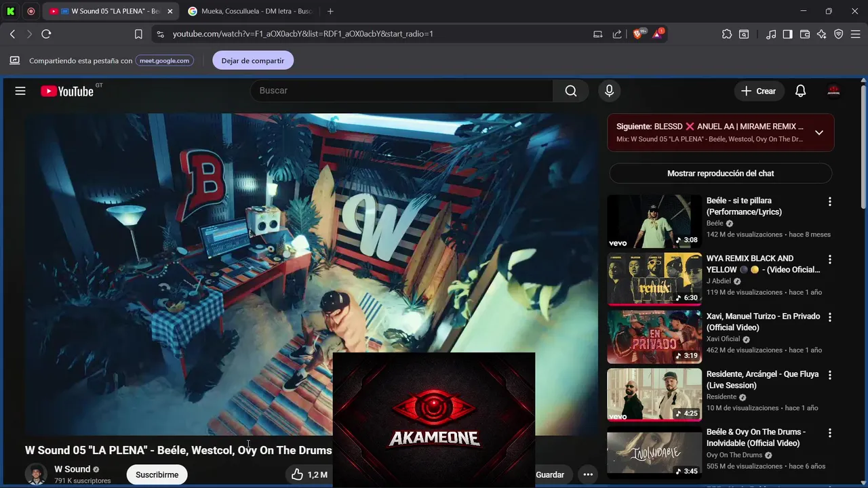Open Residente, Arcángel - Que Fluya title

tap(762, 380)
